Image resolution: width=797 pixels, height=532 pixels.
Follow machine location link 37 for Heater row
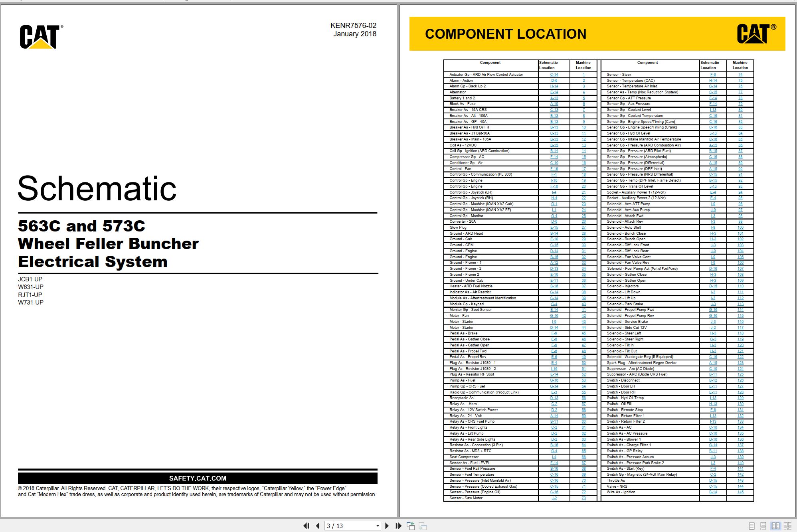click(583, 286)
